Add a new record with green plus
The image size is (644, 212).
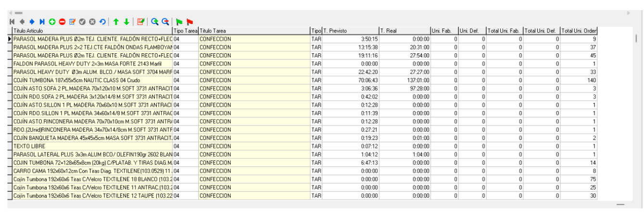tap(52, 22)
